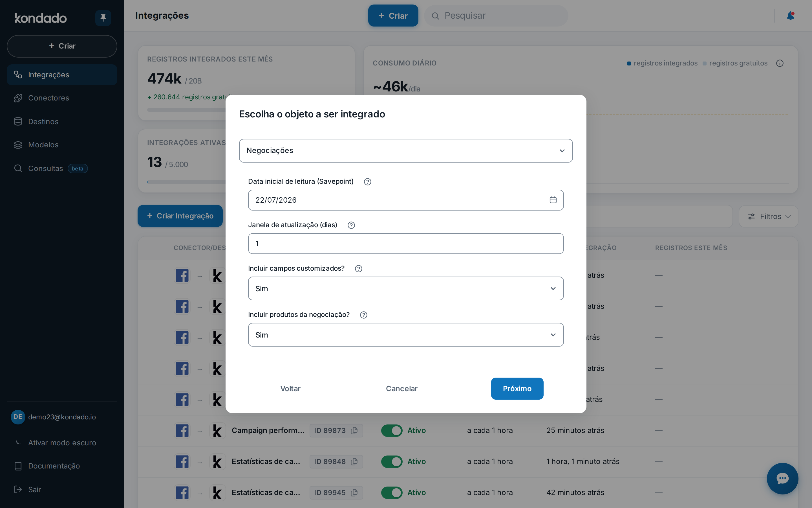
Task: Open Integrações in sidebar
Action: (x=62, y=75)
